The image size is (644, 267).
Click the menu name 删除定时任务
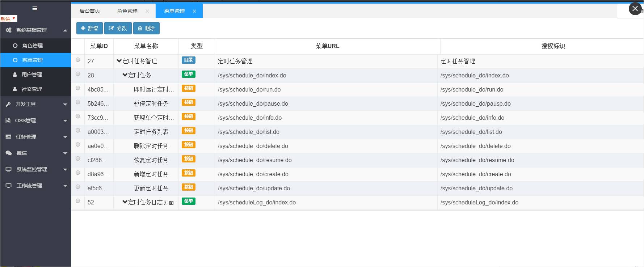click(151, 146)
